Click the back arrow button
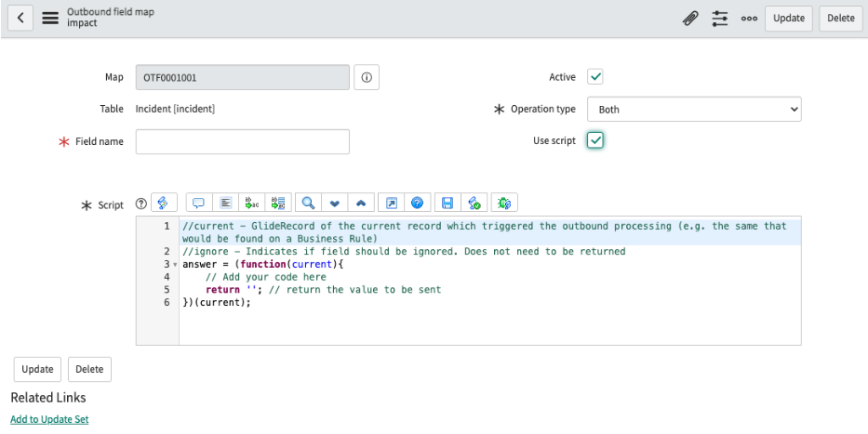The width and height of the screenshot is (868, 434). 20,18
